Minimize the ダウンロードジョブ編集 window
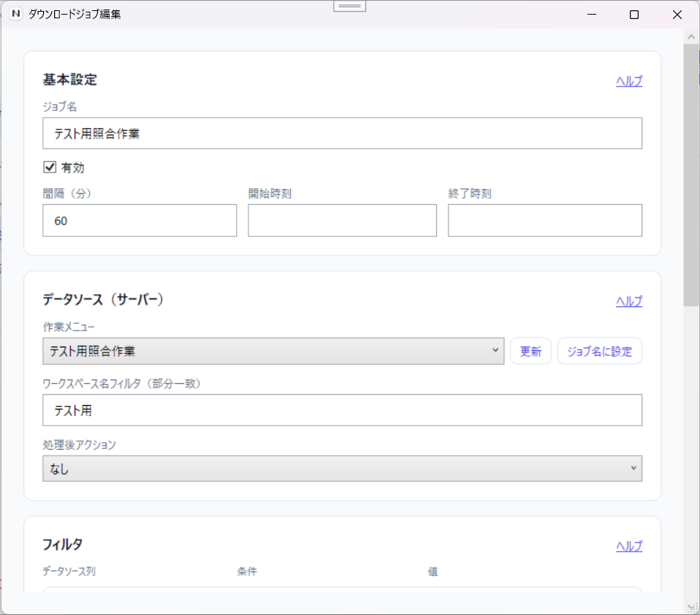The image size is (700, 615). [x=592, y=15]
